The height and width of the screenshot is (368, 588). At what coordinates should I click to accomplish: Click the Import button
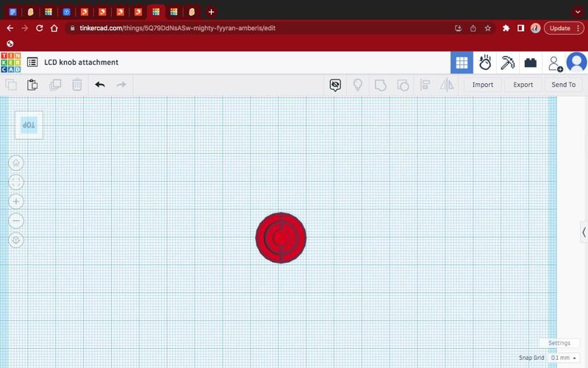pyautogui.click(x=483, y=85)
